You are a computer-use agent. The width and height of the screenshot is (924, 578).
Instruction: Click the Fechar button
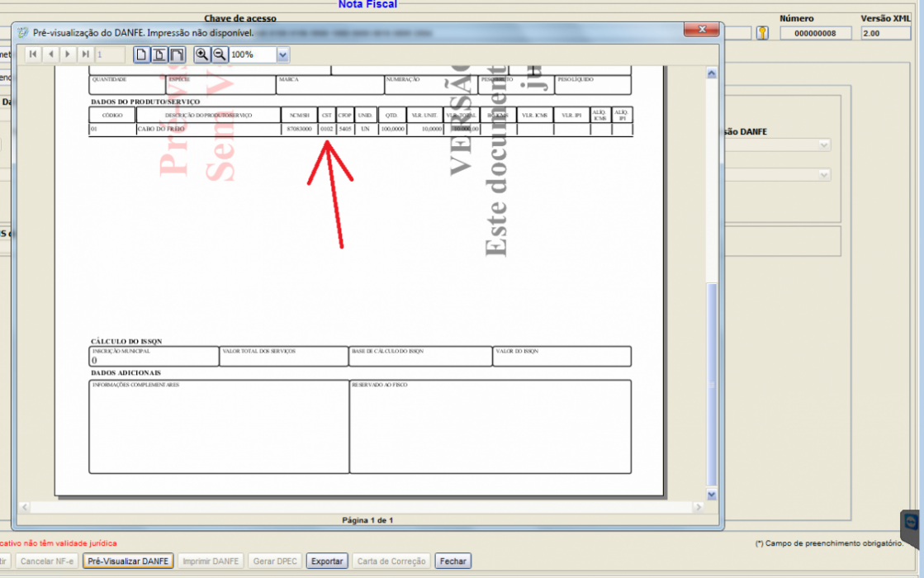tap(453, 561)
